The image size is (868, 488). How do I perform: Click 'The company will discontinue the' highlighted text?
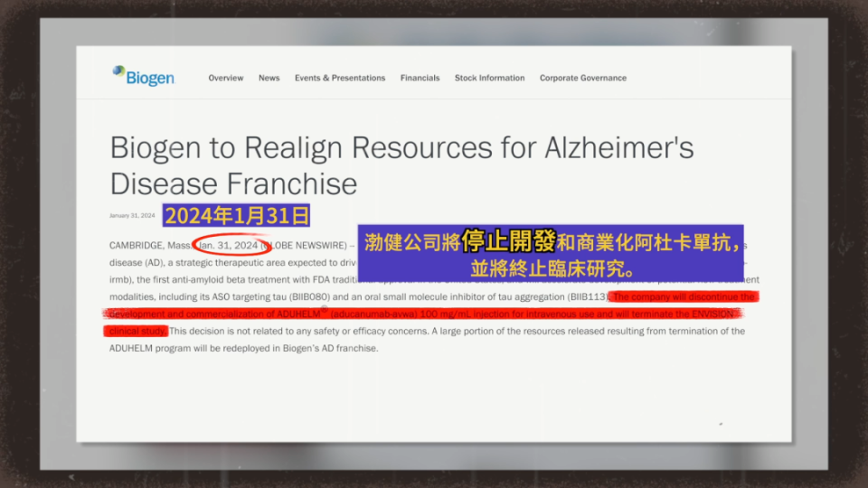click(684, 297)
